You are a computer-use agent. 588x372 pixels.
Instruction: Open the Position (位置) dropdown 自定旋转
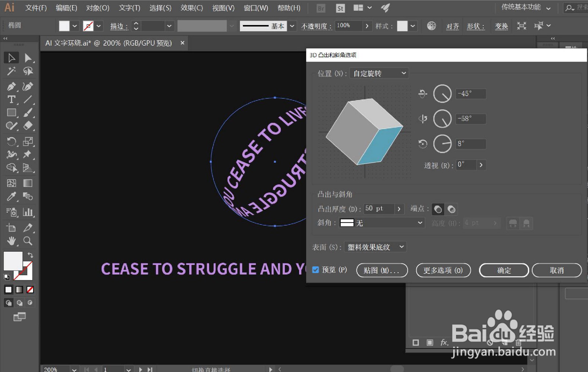[x=379, y=73]
